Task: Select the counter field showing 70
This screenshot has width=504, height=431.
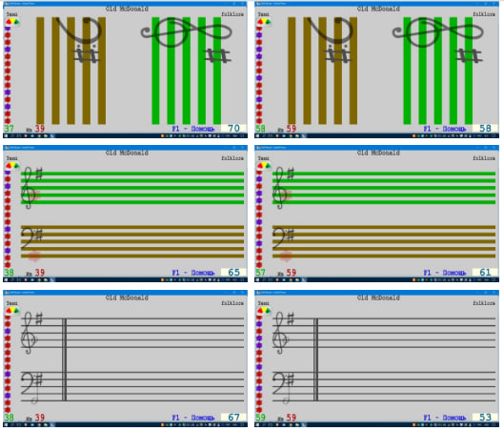Action: pyautogui.click(x=233, y=129)
